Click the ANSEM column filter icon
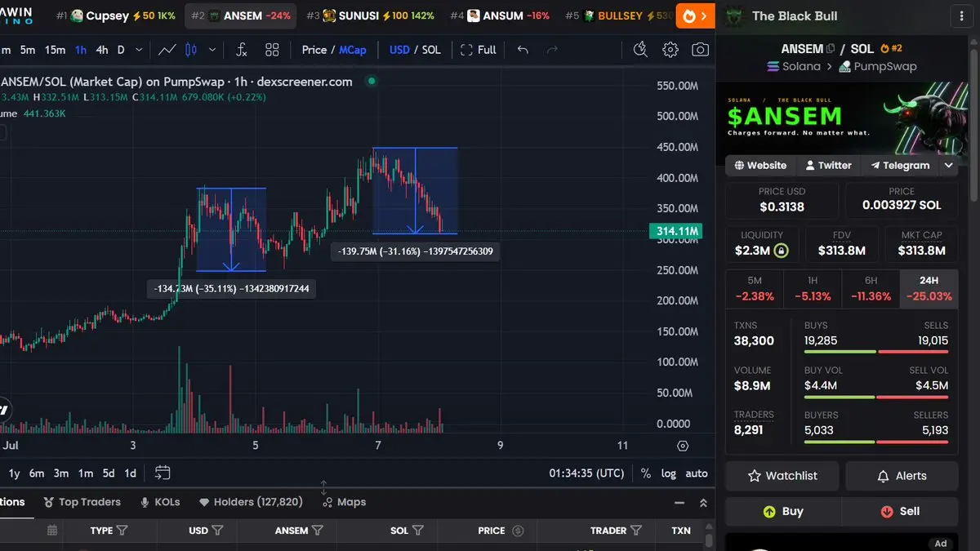The height and width of the screenshot is (551, 980). (318, 531)
